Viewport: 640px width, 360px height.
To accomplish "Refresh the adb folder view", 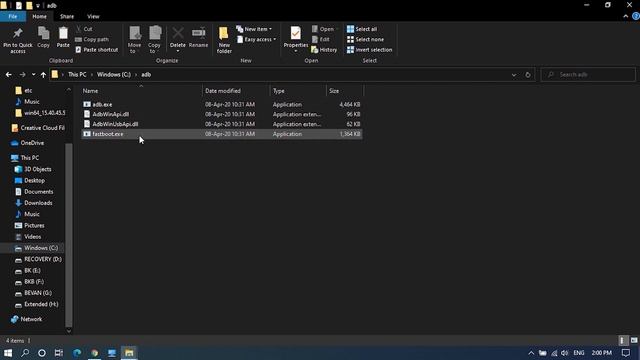I will pos(528,75).
